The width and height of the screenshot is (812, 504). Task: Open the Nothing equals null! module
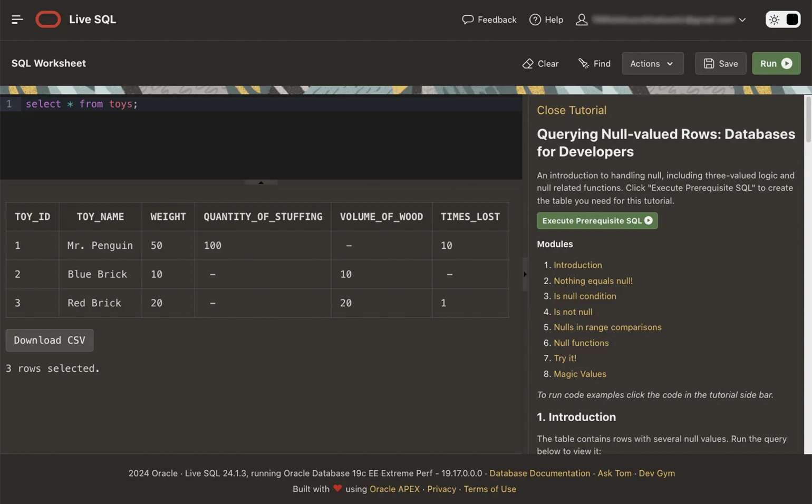[x=593, y=280]
